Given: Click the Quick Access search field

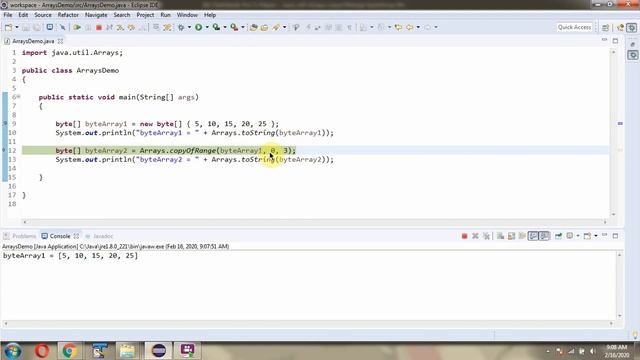Looking at the screenshot, I should (x=574, y=27).
